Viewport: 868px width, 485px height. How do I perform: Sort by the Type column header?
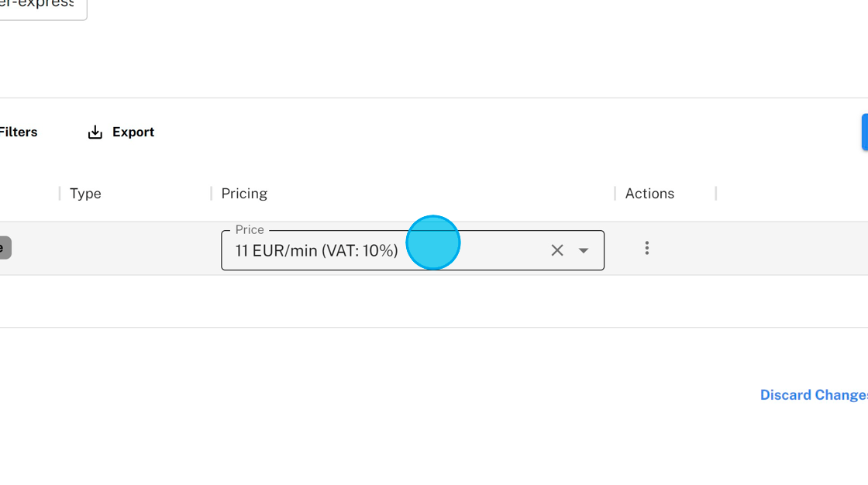pyautogui.click(x=85, y=194)
